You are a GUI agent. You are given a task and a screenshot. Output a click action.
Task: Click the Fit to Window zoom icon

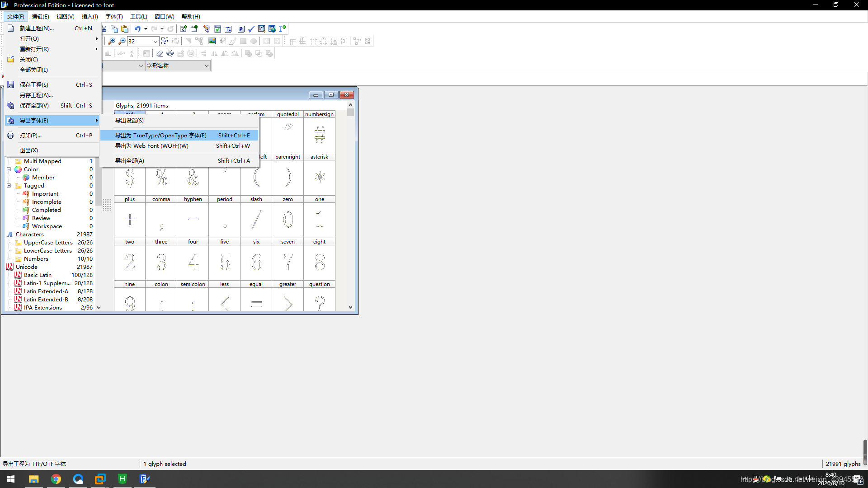(165, 41)
